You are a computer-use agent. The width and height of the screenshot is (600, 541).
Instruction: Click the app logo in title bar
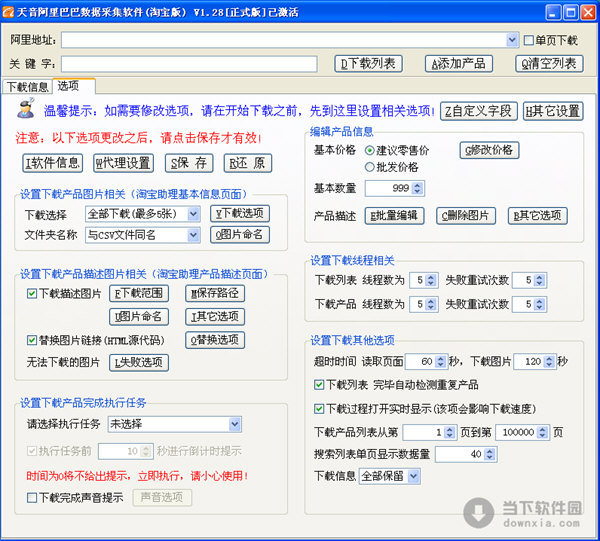[8, 12]
